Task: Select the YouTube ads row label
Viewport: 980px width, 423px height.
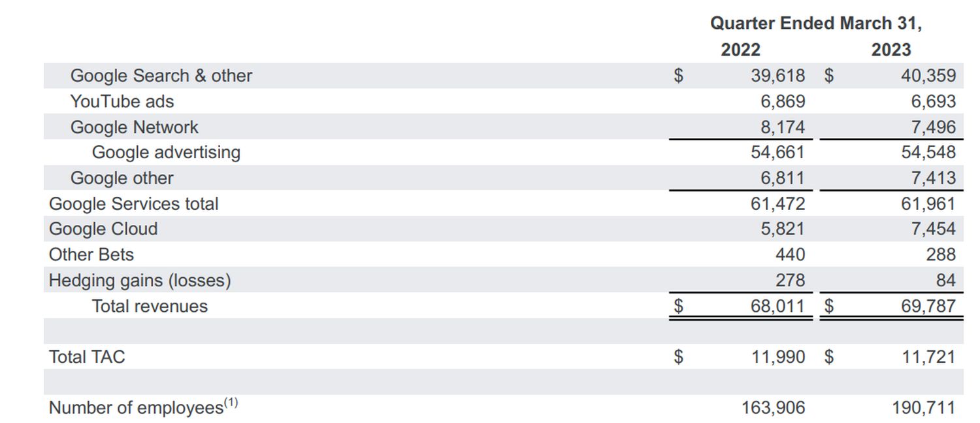Action: (x=122, y=101)
